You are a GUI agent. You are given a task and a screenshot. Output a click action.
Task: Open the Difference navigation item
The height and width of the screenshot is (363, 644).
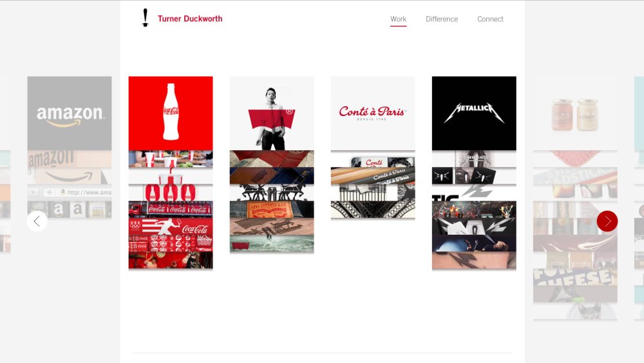[x=442, y=19]
